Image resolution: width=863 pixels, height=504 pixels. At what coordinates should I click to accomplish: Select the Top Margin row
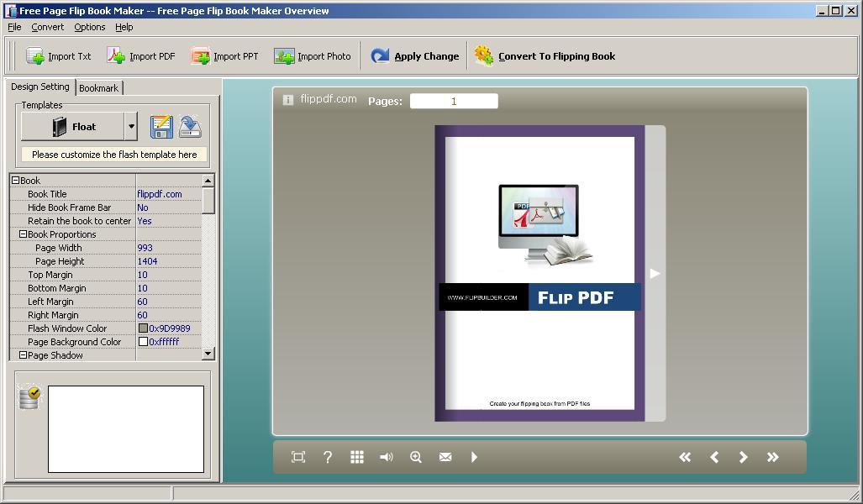[x=106, y=275]
